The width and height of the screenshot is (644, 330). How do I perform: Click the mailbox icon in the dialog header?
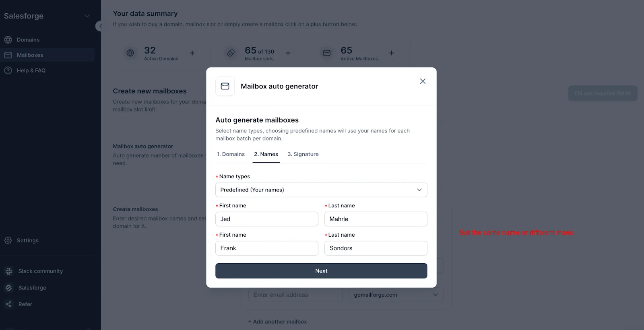[x=225, y=86]
